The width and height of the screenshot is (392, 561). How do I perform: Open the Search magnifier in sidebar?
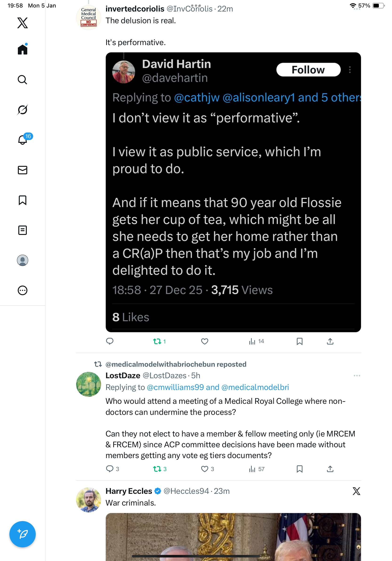click(x=23, y=80)
